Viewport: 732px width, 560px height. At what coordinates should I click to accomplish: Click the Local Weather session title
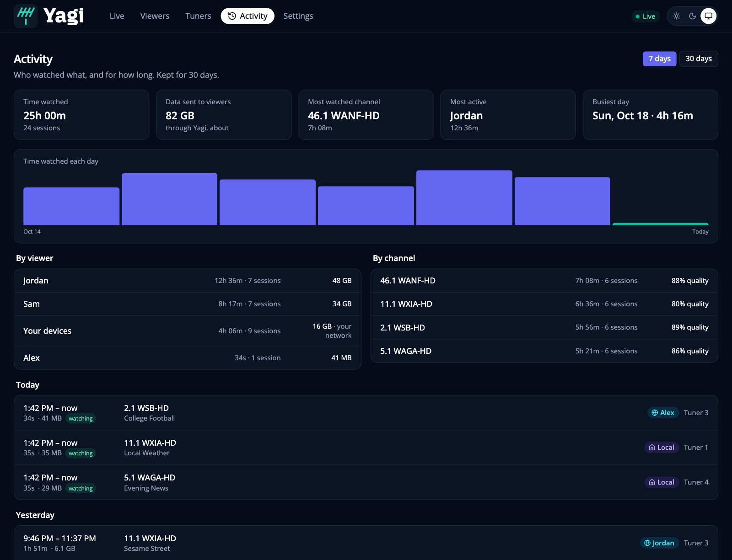(147, 453)
